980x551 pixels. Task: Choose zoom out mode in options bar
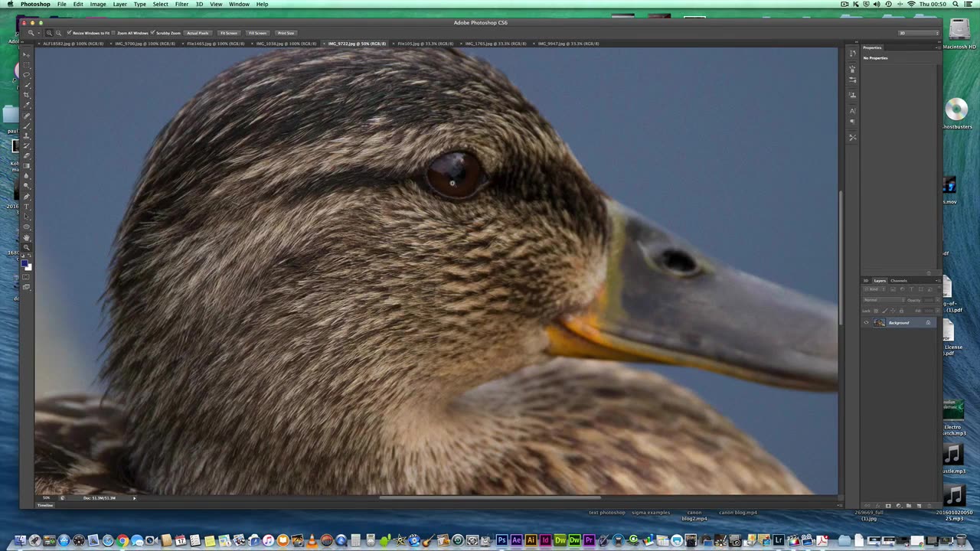coord(58,33)
